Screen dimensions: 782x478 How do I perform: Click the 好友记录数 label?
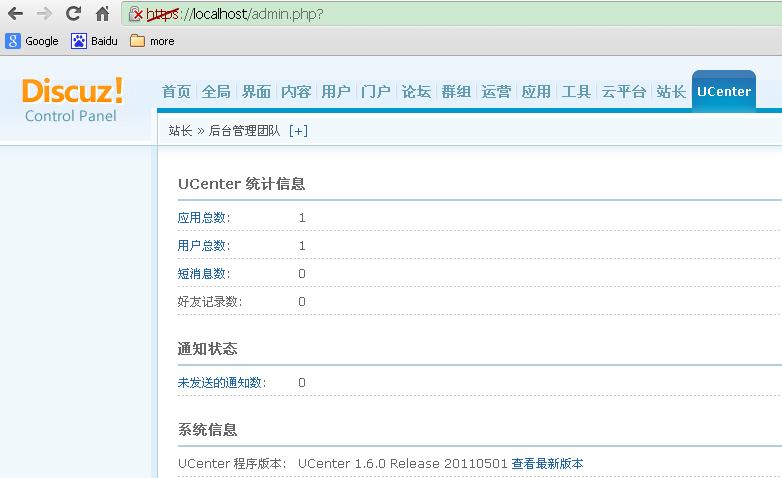pos(209,302)
